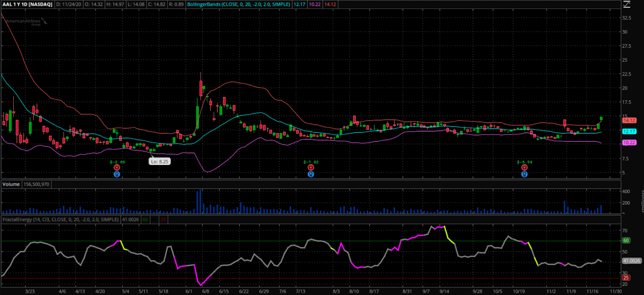Click the 8/10 date on the time axis
The width and height of the screenshot is (644, 295).
point(354,291)
